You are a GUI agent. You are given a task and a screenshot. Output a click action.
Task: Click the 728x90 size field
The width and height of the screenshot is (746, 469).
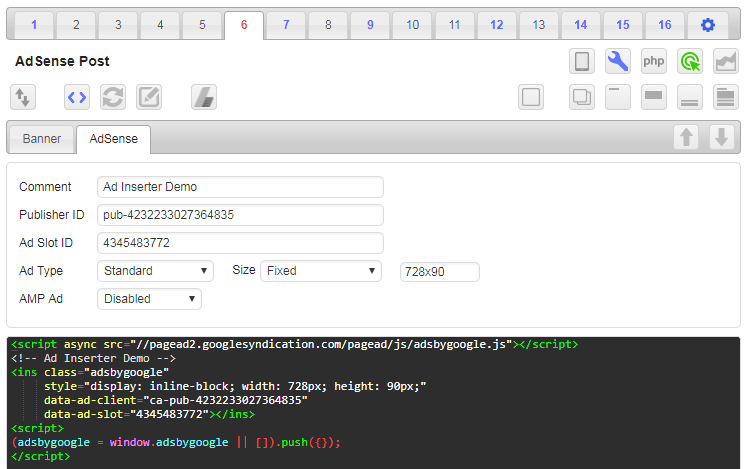coord(440,272)
